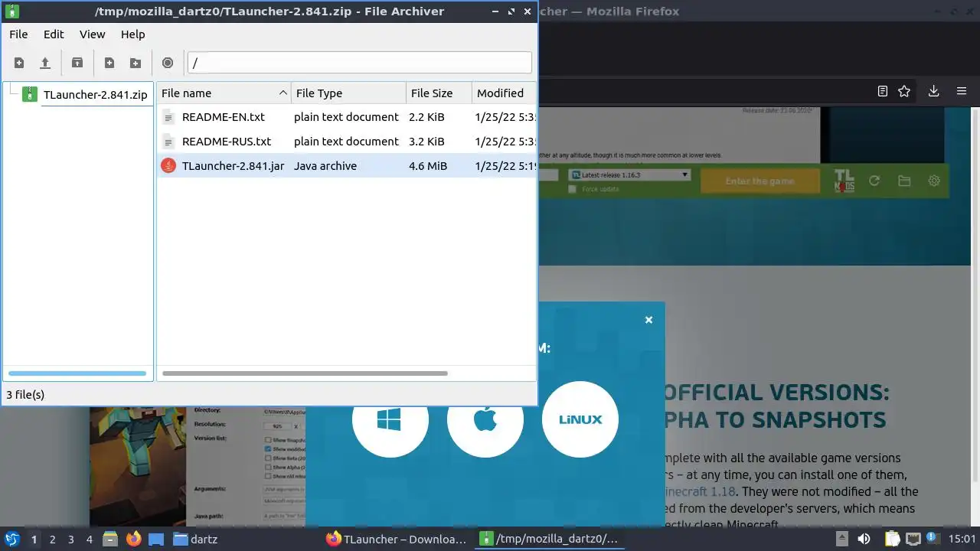Add files to the archive
This screenshot has width=980, height=551.
pos(109,63)
